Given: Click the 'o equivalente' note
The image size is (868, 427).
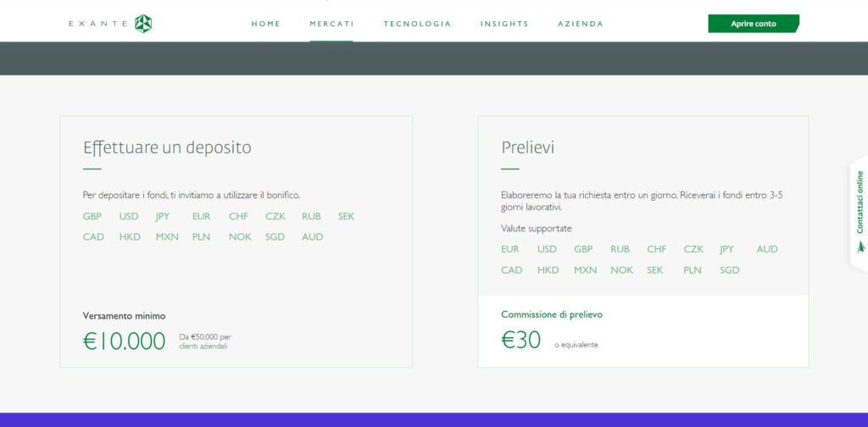Looking at the screenshot, I should pos(576,345).
